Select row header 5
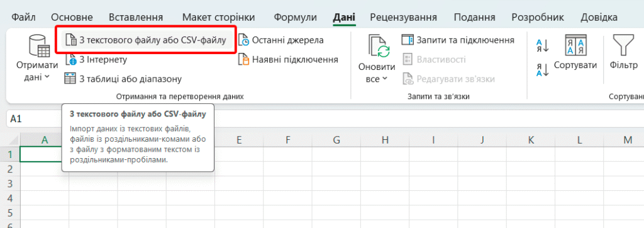The width and height of the screenshot is (644, 228). [x=11, y=213]
